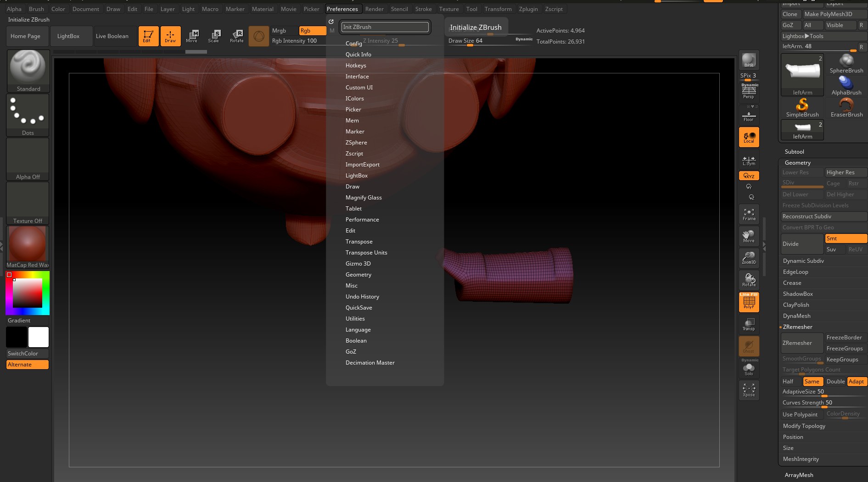Expand the Dynamic Subdiv section
868x482 pixels.
click(803, 261)
